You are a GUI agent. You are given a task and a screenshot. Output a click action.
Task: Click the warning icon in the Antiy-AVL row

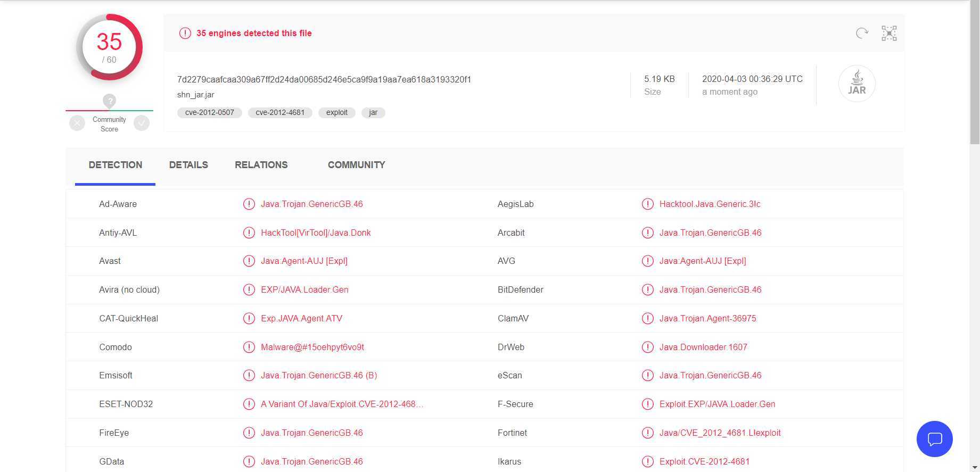point(249,233)
